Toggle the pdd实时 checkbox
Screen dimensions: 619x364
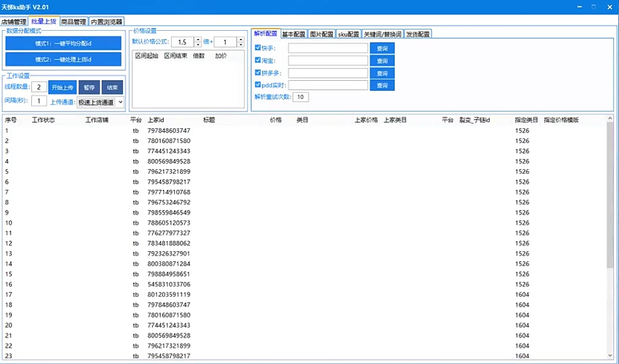click(257, 85)
